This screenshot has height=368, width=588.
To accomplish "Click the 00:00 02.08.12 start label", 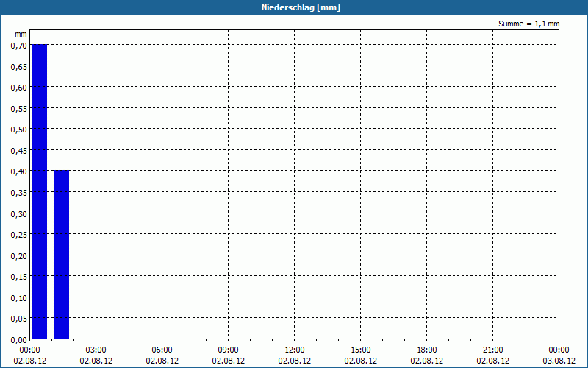I will 30,355.
